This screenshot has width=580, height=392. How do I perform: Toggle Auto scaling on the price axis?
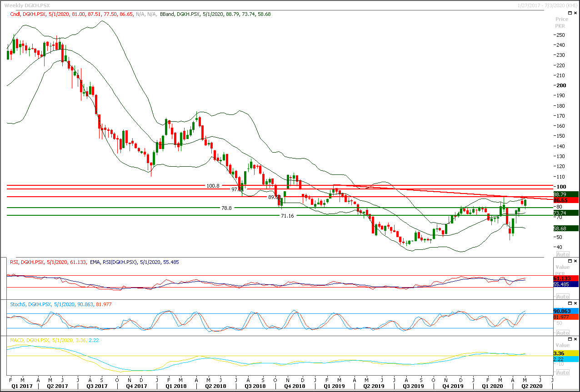click(562, 254)
